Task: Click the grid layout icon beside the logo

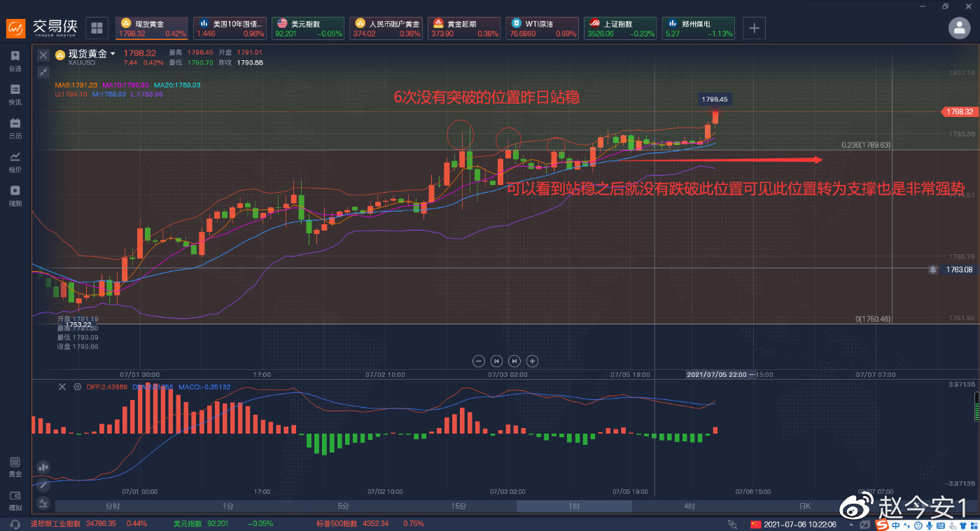Action: coord(97,28)
